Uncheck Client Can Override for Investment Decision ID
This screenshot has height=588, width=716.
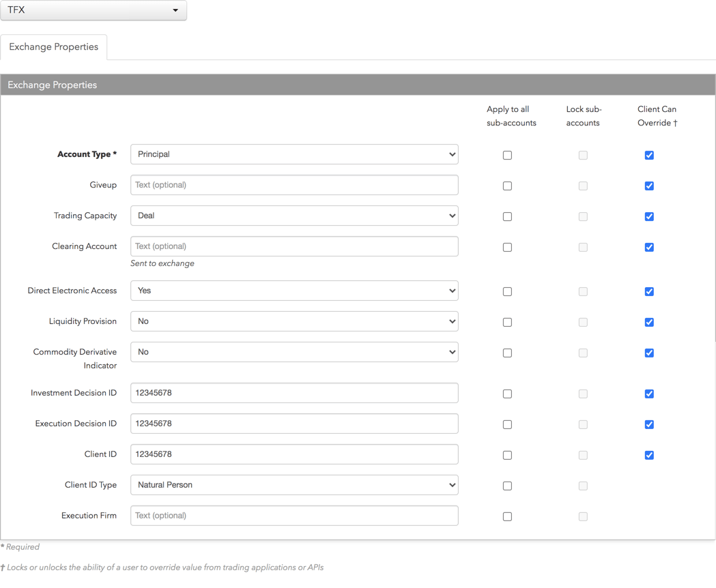point(649,394)
